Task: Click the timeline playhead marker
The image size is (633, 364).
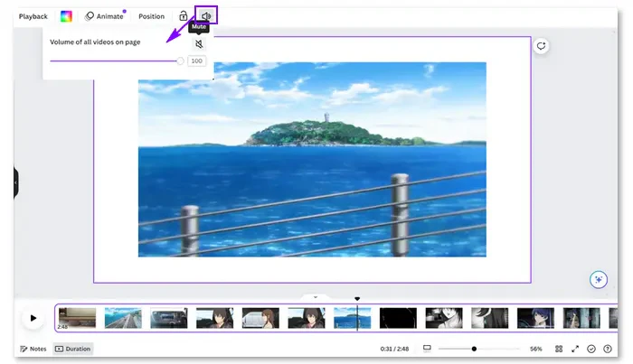Action: (x=357, y=299)
